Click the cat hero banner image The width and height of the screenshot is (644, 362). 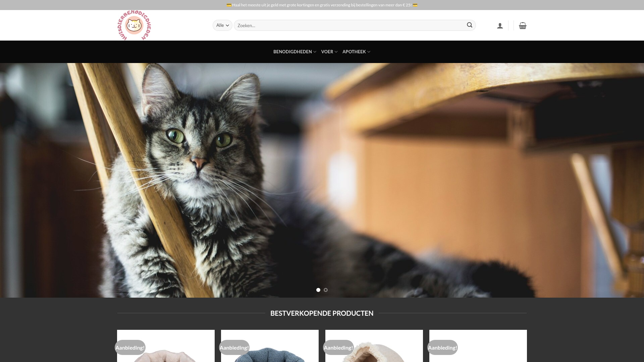click(x=322, y=180)
